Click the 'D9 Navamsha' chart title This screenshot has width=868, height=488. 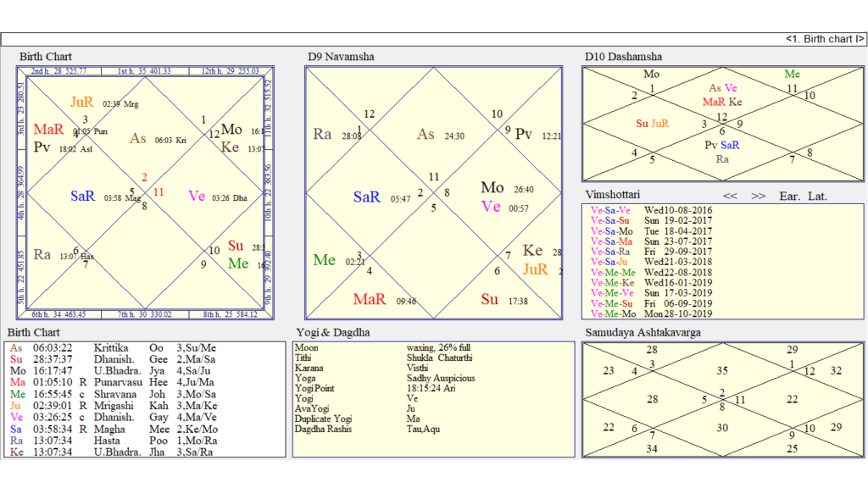pos(341,57)
